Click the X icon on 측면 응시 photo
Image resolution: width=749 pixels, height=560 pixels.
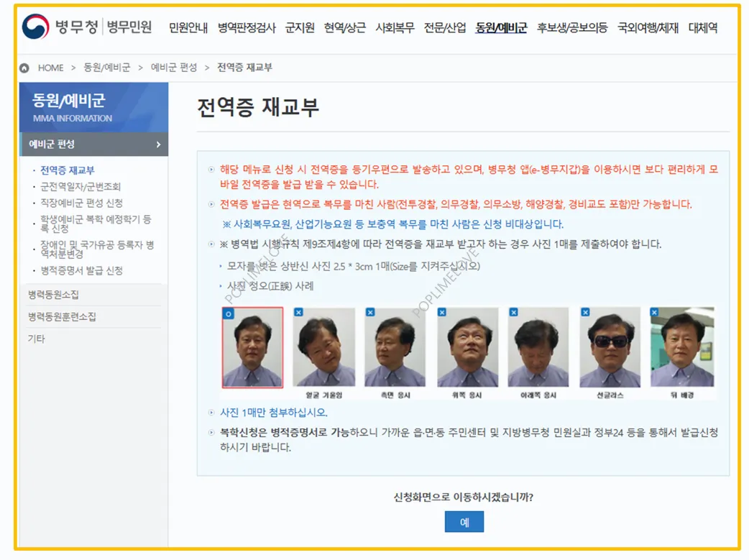[370, 312]
